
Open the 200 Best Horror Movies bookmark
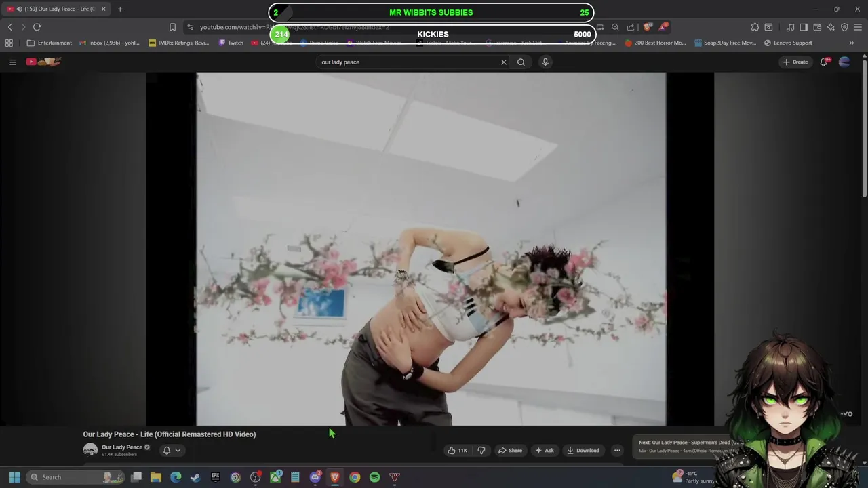[656, 43]
